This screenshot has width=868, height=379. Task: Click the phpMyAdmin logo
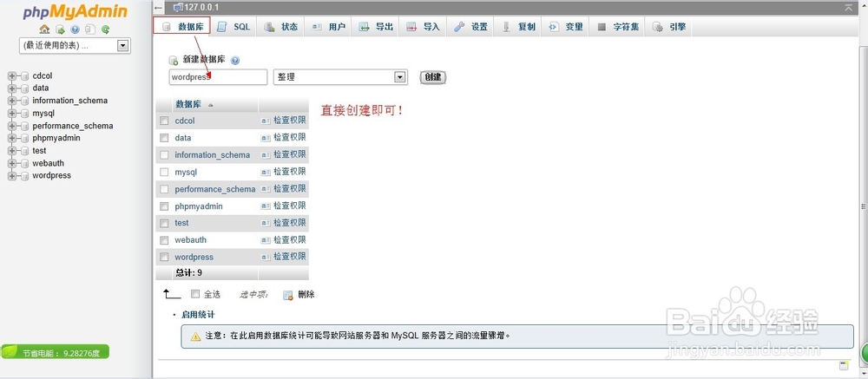pyautogui.click(x=75, y=12)
